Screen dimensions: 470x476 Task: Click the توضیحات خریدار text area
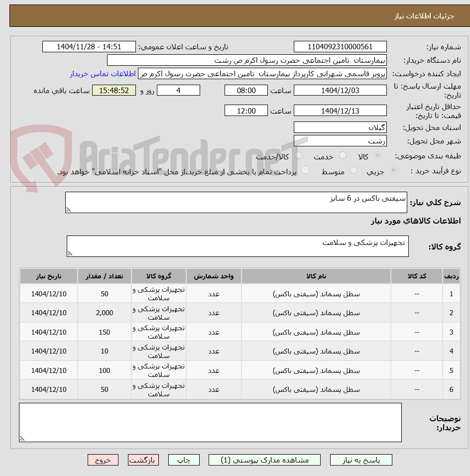(210, 423)
